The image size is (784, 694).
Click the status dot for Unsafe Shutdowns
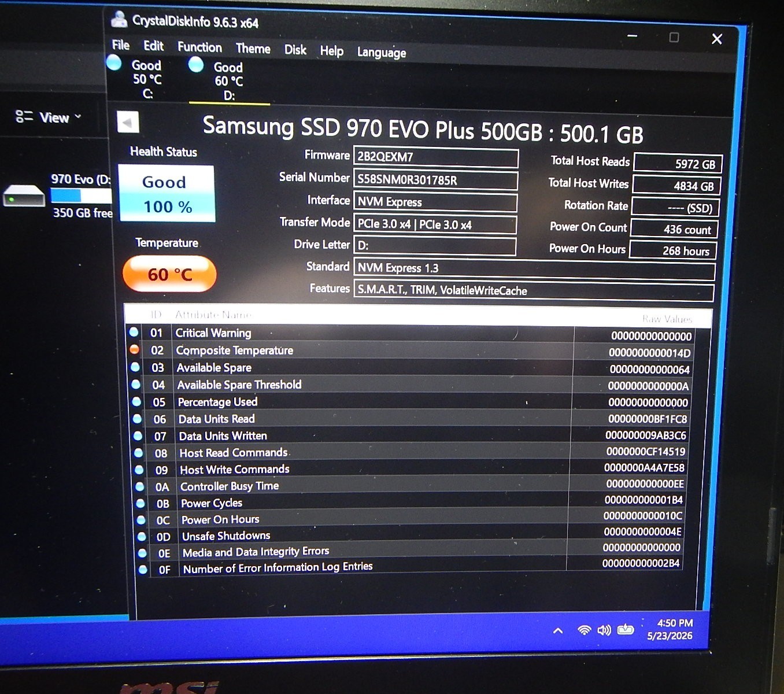pyautogui.click(x=141, y=536)
